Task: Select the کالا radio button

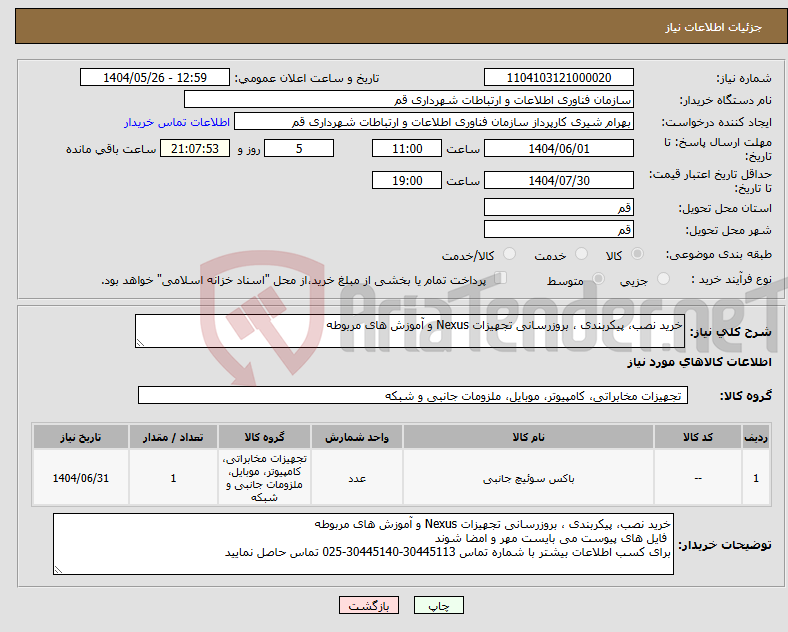Action: [x=637, y=254]
